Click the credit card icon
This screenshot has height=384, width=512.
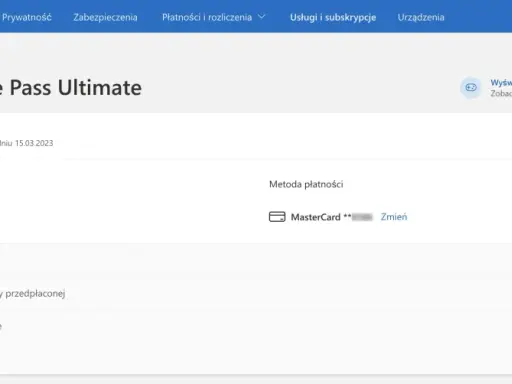tap(277, 217)
